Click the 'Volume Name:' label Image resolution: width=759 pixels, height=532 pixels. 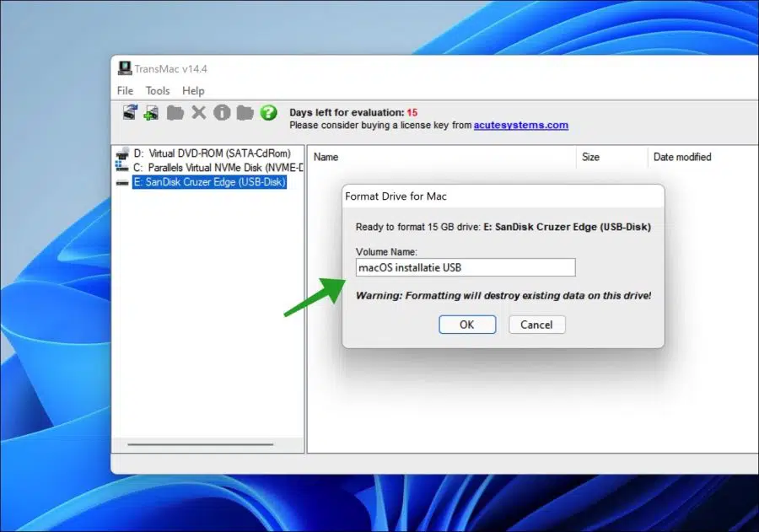coord(386,252)
